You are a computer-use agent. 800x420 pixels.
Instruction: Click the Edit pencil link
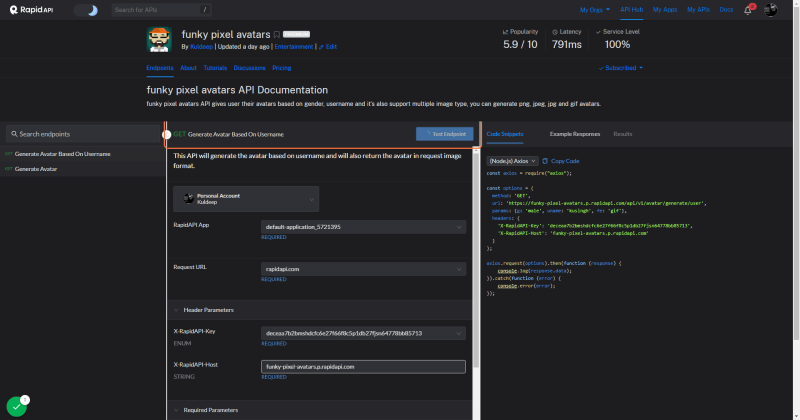click(328, 46)
